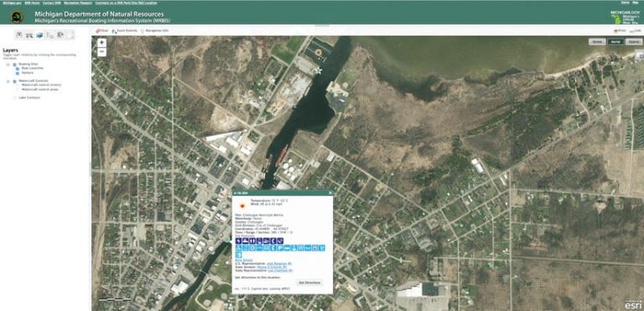Click the first light blue amenity icon in popup
Viewport: 644px width, 311px height.
tap(239, 248)
